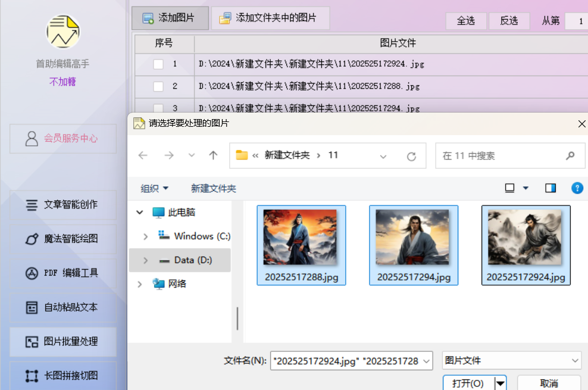Screen dimensions: 588x390
Task: Open view options dropdown arrow
Action: coord(526,188)
